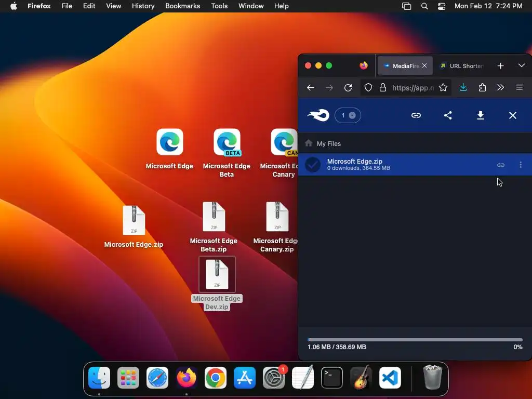Open the Window menu in menu bar
This screenshot has height=399, width=532.
251,6
